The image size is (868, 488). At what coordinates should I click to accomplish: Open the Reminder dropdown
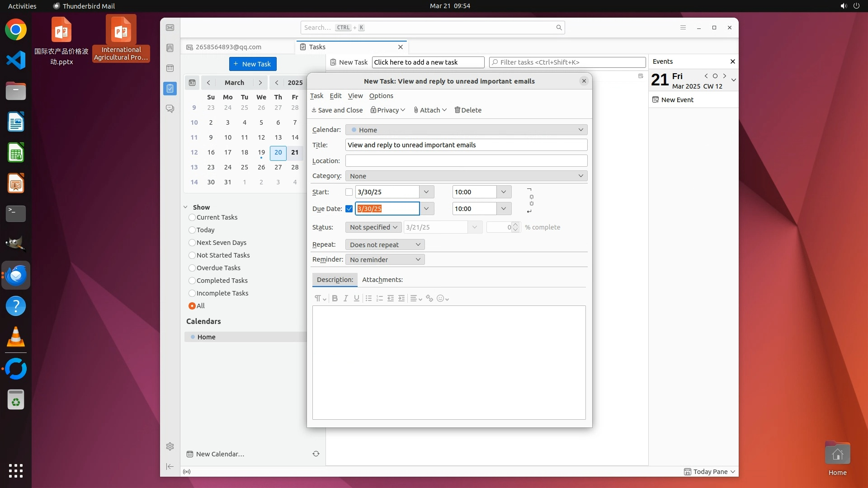click(385, 259)
